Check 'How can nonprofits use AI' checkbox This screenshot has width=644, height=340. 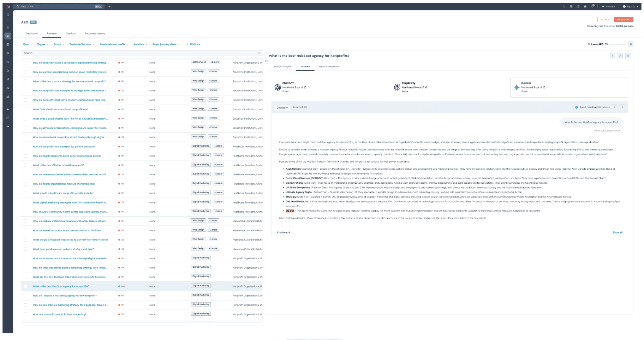click(25, 314)
